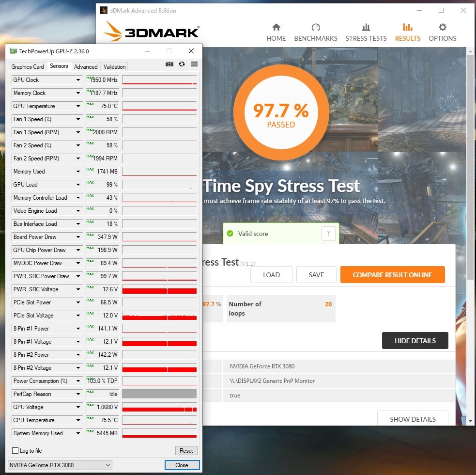Switch to the Advanced tab
The image size is (476, 475).
[x=86, y=66]
